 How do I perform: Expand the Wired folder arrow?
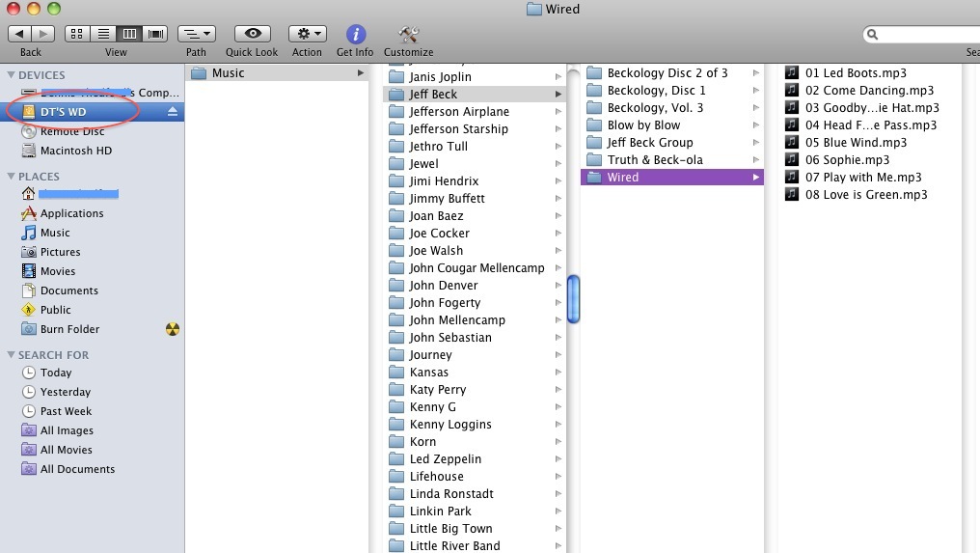click(755, 178)
